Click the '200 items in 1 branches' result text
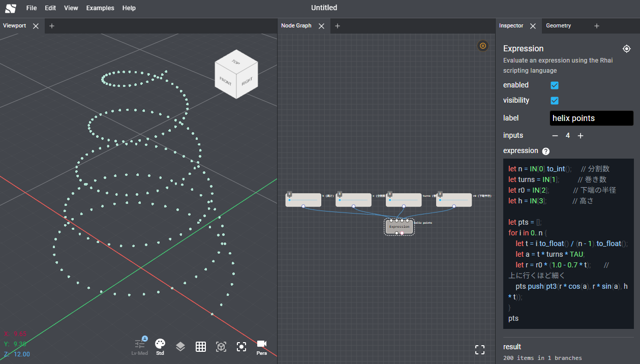This screenshot has width=640, height=364. (x=542, y=358)
